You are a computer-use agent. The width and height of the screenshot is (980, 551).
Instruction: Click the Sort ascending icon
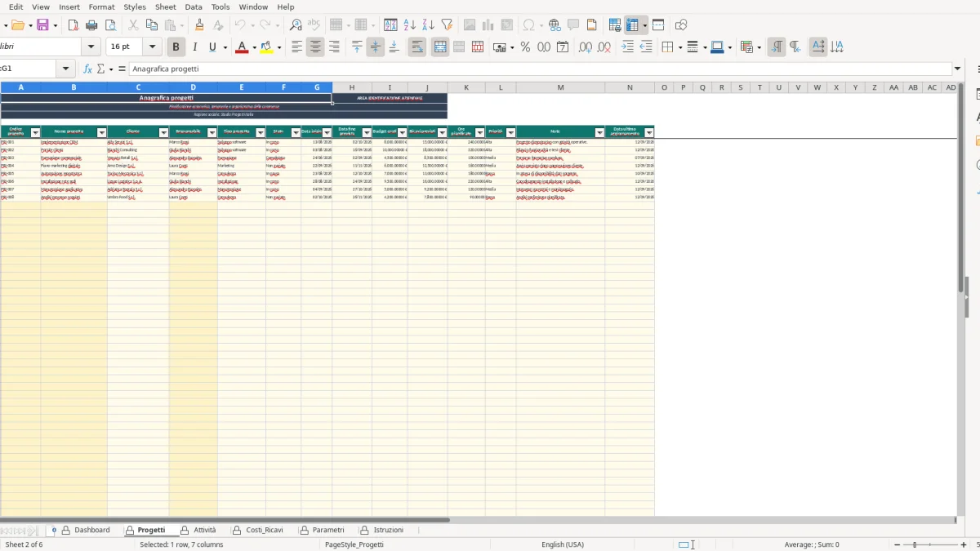click(410, 25)
